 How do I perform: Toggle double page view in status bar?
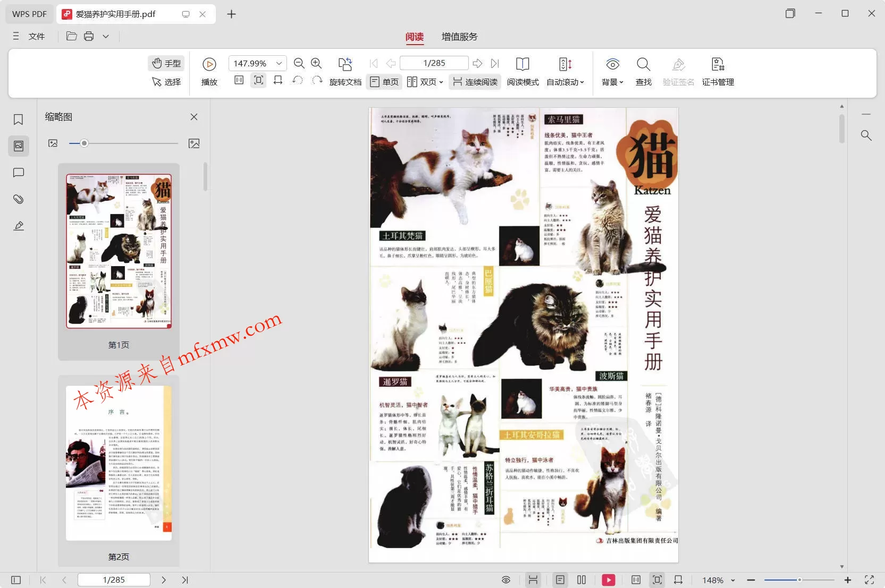point(581,580)
